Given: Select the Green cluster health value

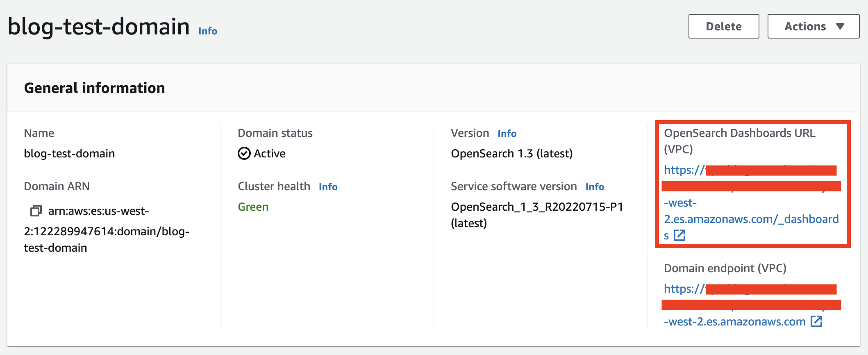Looking at the screenshot, I should click(253, 207).
